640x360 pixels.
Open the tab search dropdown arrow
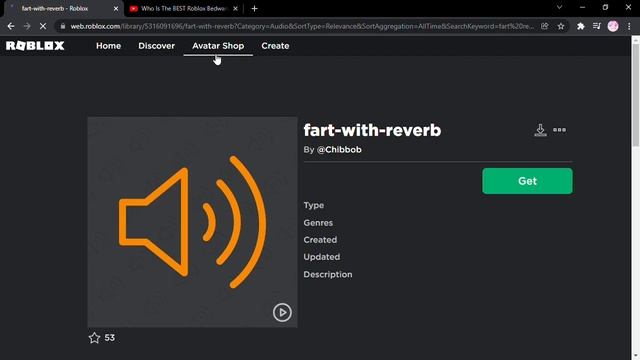(x=559, y=7)
